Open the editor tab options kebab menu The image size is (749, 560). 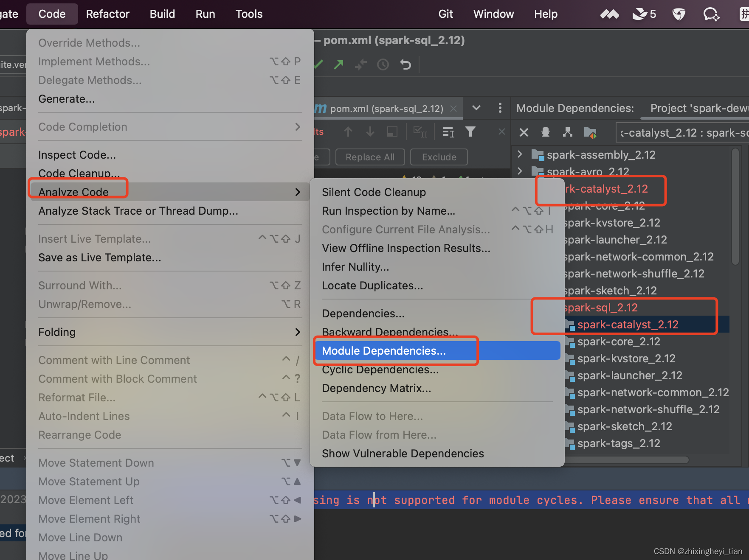pos(500,108)
